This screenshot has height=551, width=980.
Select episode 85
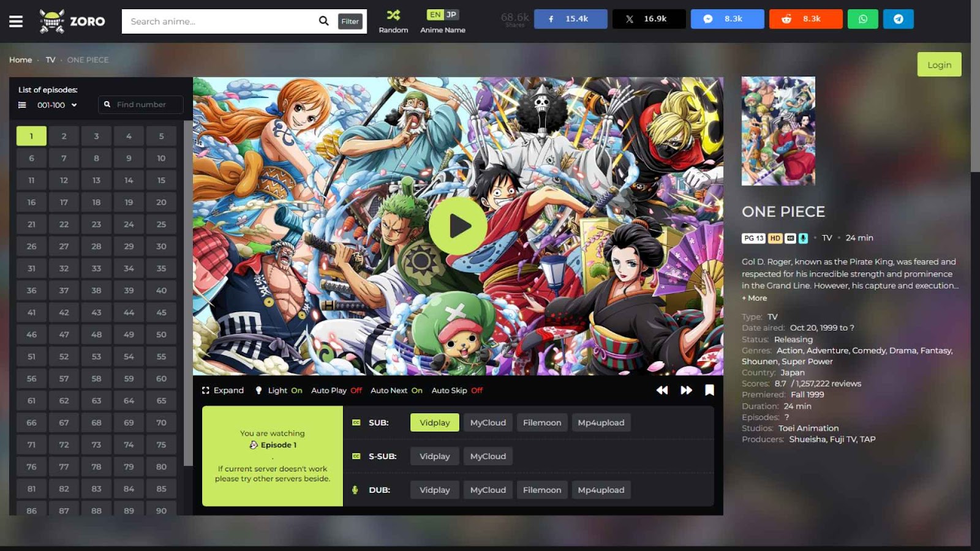tap(161, 489)
